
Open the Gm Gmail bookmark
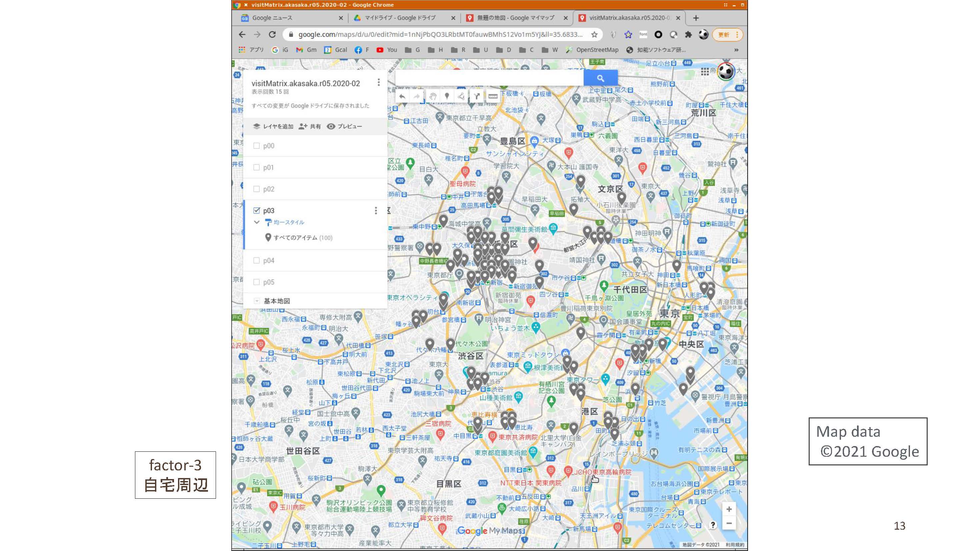coord(306,50)
